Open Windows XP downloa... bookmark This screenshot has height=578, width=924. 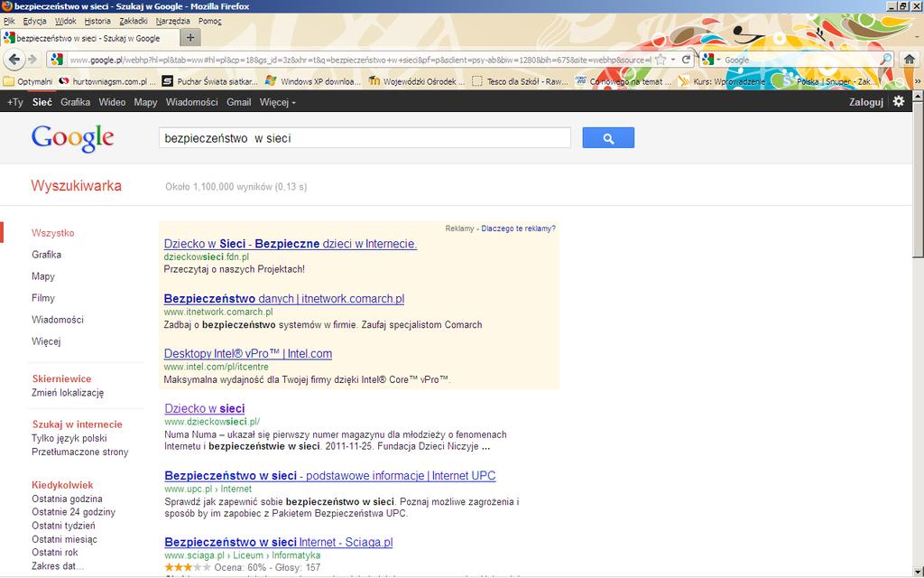coord(313,82)
